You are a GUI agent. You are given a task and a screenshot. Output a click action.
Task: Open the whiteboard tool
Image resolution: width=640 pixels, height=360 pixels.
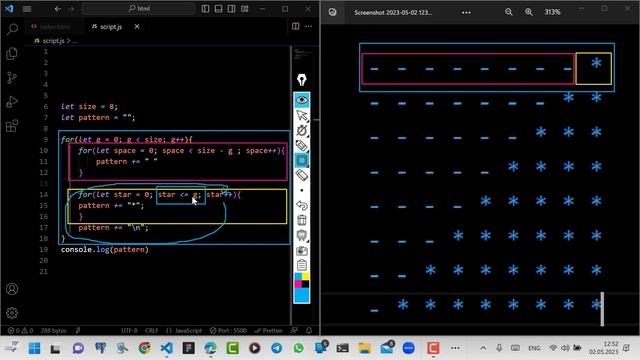[302, 235]
